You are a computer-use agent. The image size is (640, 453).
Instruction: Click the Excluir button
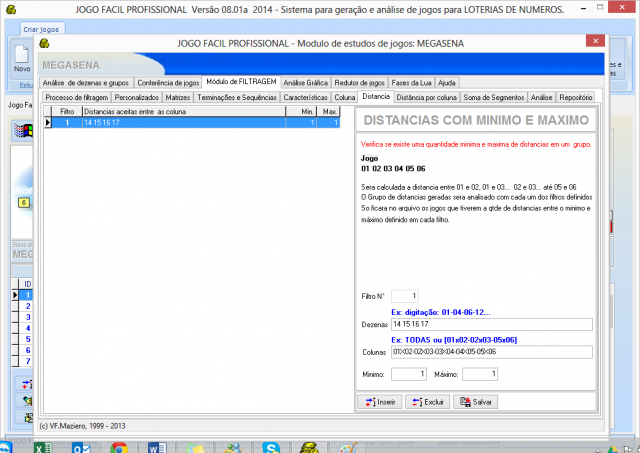click(427, 401)
